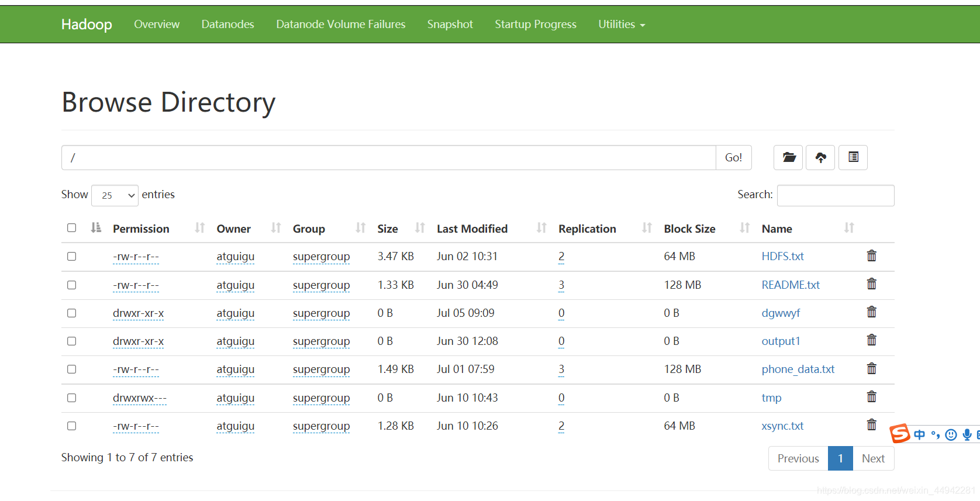Expand the Utilities dropdown menu
This screenshot has width=980, height=501.
point(622,25)
